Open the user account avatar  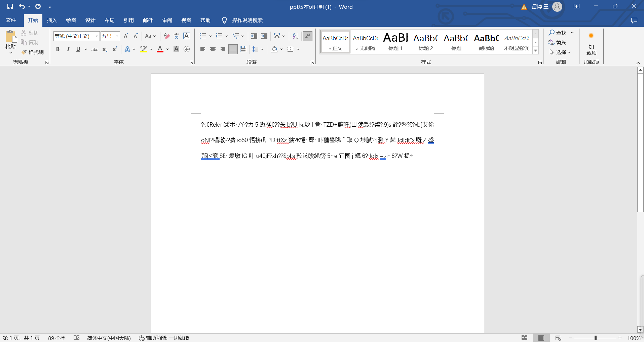coord(557,7)
